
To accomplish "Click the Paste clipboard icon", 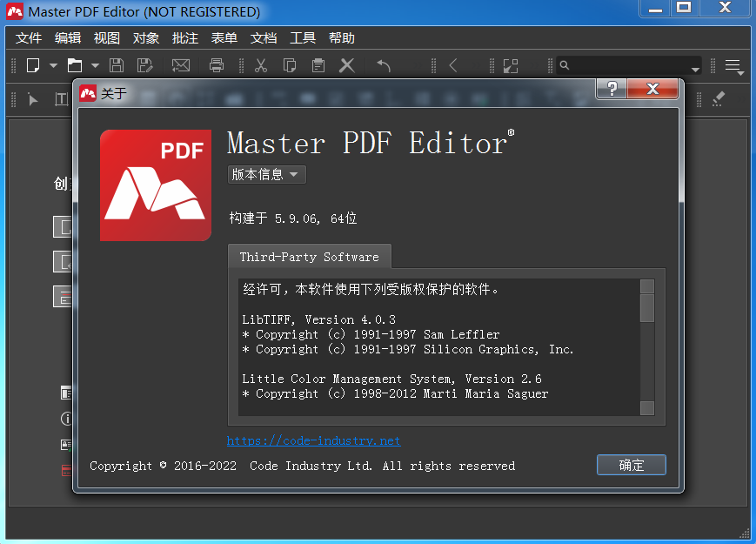I will (x=318, y=65).
